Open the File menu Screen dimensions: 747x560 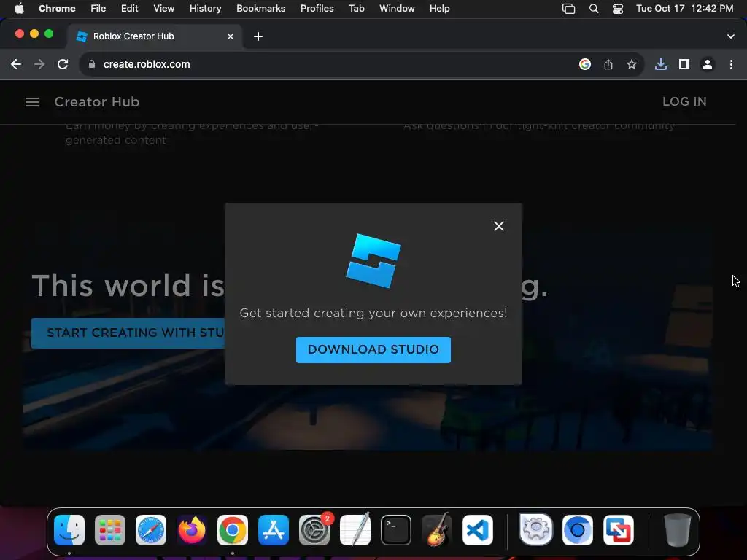pos(98,9)
